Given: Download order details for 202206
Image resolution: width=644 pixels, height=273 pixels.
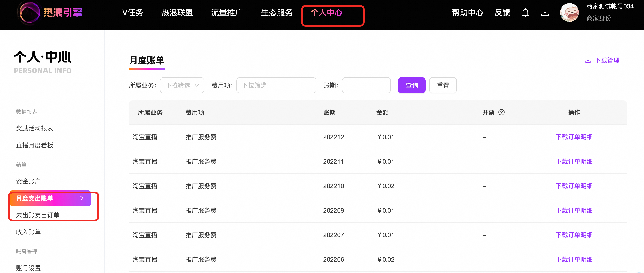Looking at the screenshot, I should click(574, 259).
